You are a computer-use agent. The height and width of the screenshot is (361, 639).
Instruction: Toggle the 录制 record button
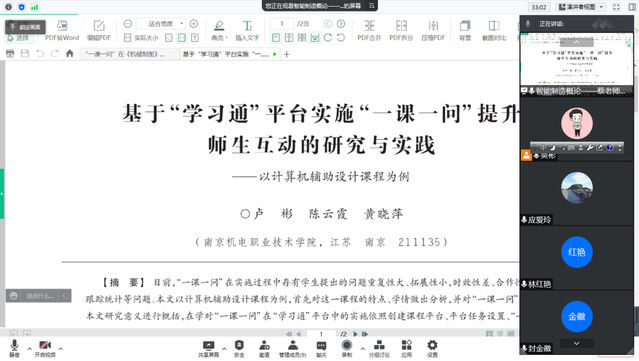point(346,349)
